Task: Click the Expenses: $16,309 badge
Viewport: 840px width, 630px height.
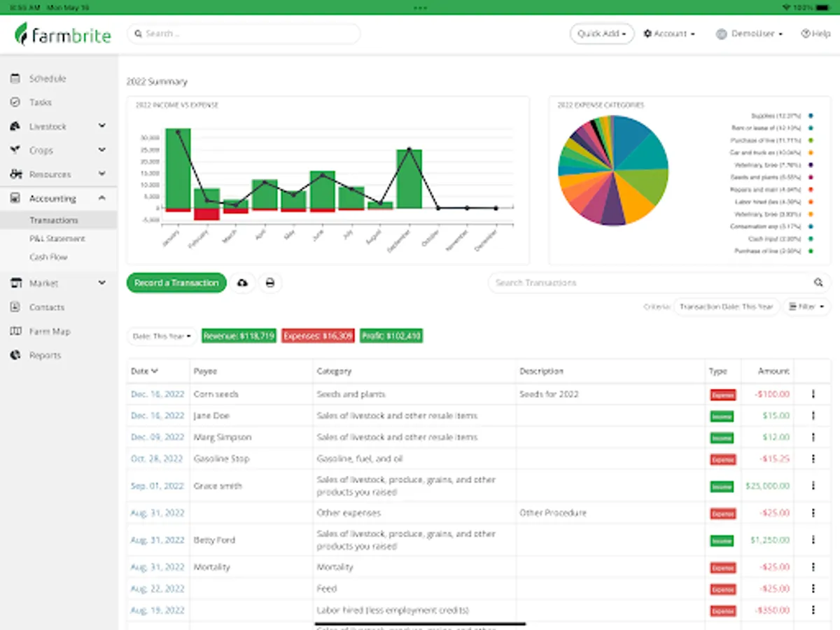Action: click(x=318, y=336)
